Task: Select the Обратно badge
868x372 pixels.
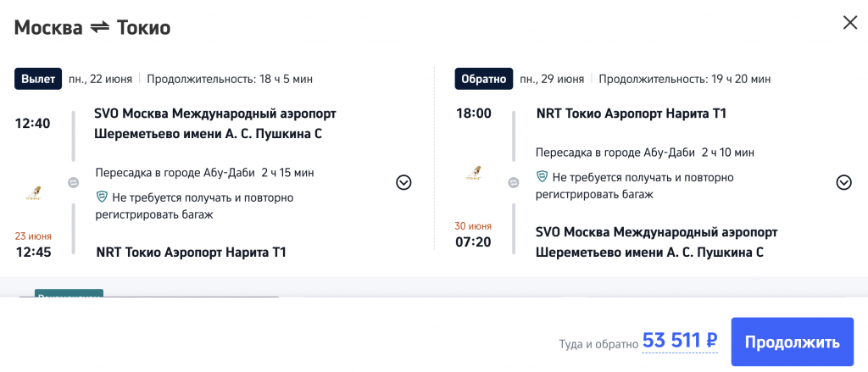Action: 483,79
